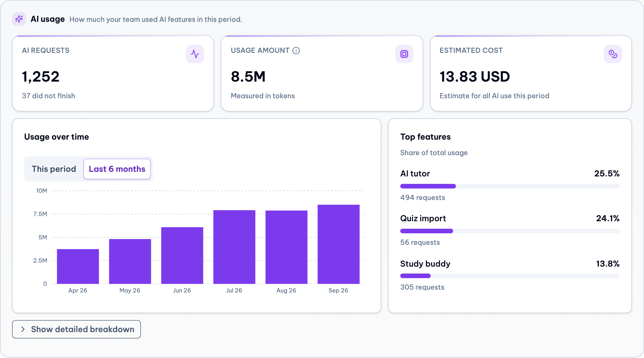This screenshot has height=358, width=644.
Task: Click the AI Requests activity pulse icon
Action: click(x=195, y=54)
